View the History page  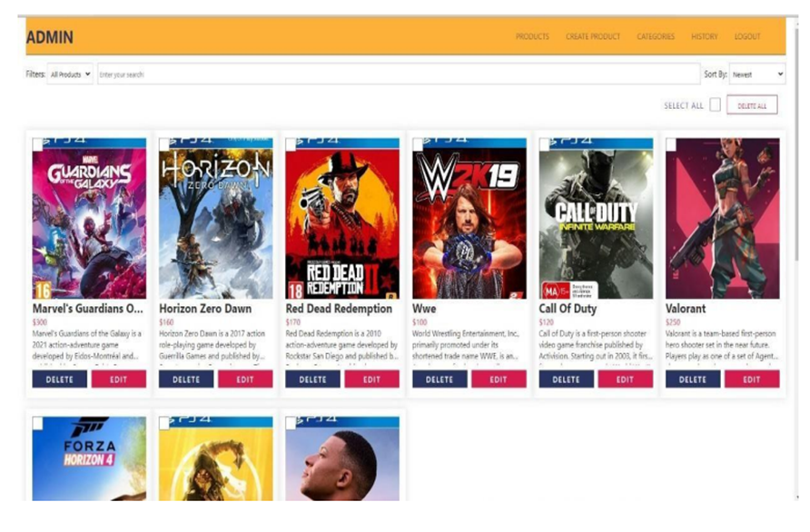pyautogui.click(x=704, y=36)
